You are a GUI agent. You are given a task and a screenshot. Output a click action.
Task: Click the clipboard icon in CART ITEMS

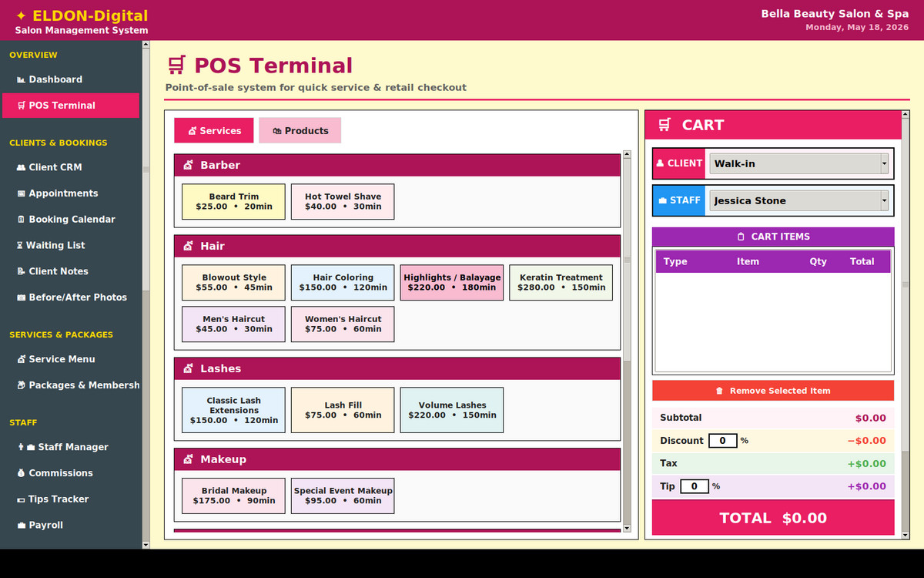[x=741, y=237]
